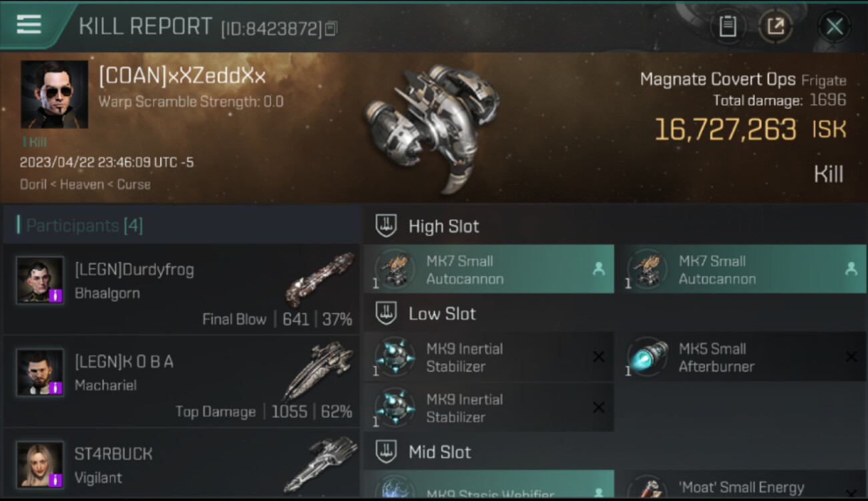Viewport: 868px width, 501px height.
Task: Open the clipboard report icon
Action: [x=727, y=26]
